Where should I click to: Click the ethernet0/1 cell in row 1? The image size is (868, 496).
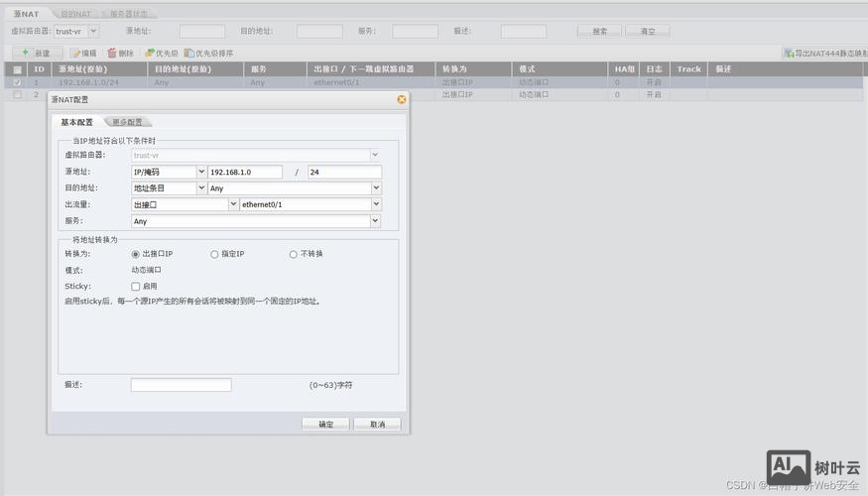pyautogui.click(x=336, y=82)
